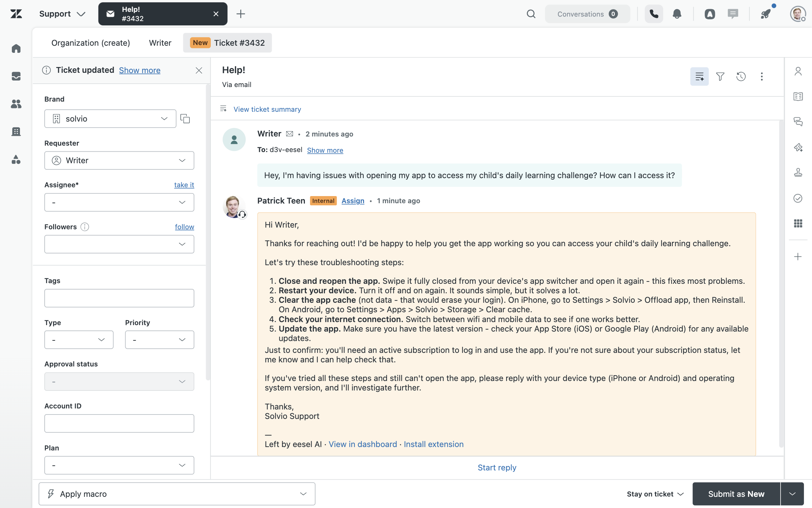Open the Assignee dropdown

point(119,203)
